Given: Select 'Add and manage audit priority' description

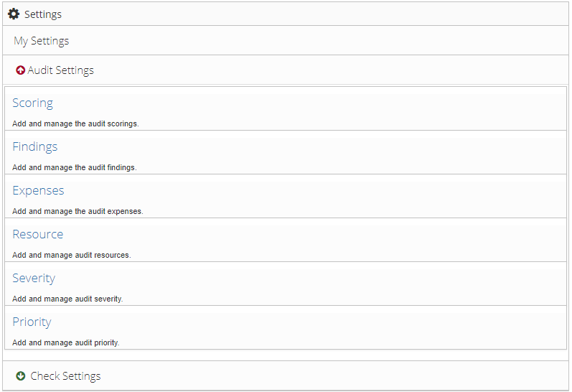Looking at the screenshot, I should point(65,342).
